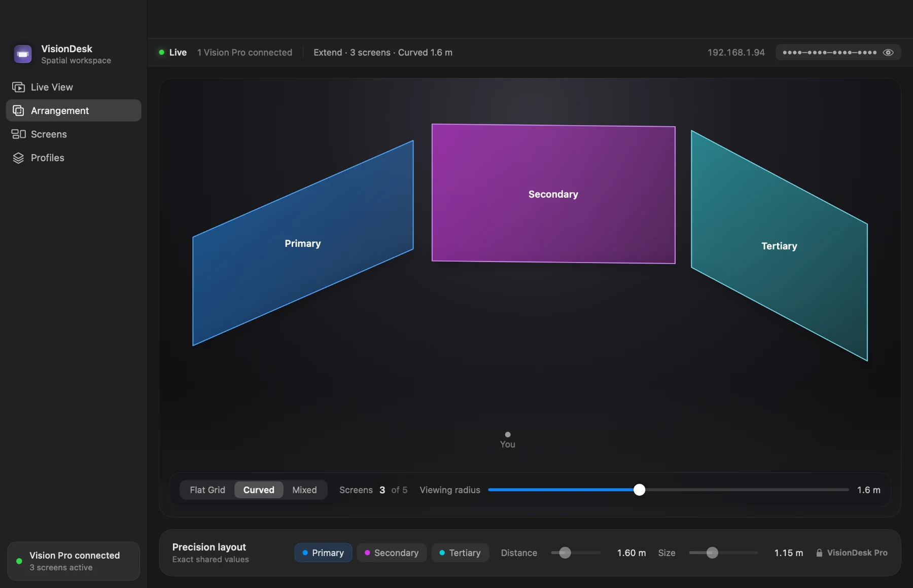Click the 'Spatial workspace' subtitle
Viewport: 913px width, 588px height.
pos(76,60)
